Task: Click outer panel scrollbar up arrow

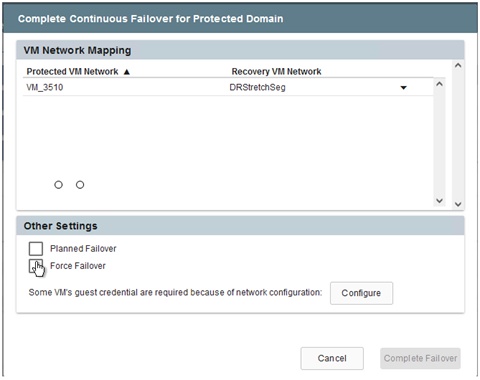Action: click(x=458, y=66)
